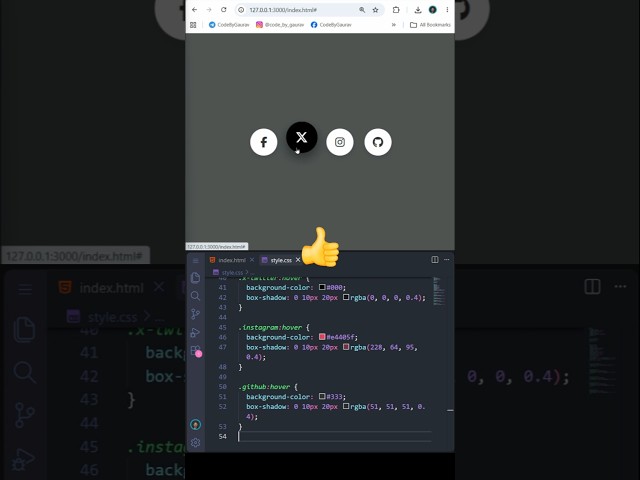Open the Chrome profile avatar
Viewport: 640px width, 480px height.
tap(433, 10)
